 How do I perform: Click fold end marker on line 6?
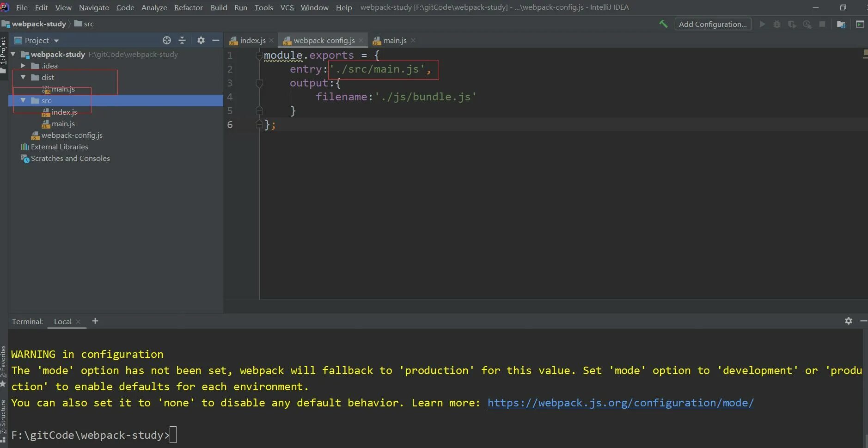click(259, 125)
